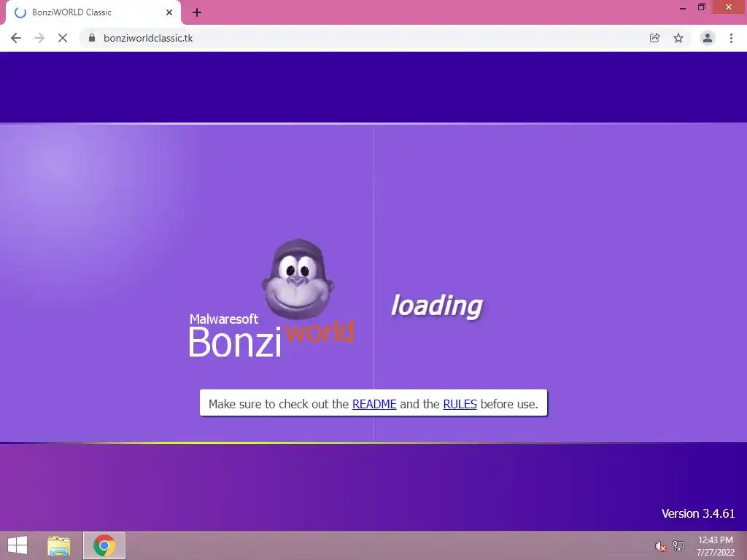This screenshot has width=747, height=560.
Task: Select the BonziWORLD Classic tab
Action: [x=93, y=12]
